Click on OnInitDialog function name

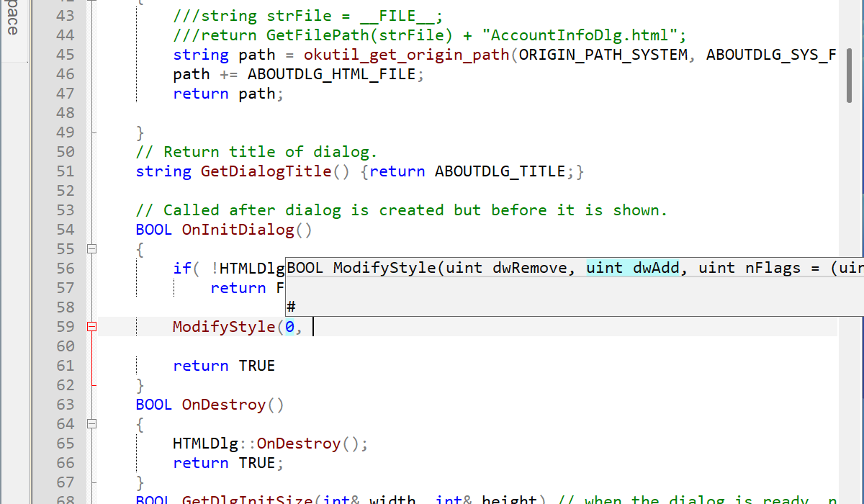click(x=238, y=230)
